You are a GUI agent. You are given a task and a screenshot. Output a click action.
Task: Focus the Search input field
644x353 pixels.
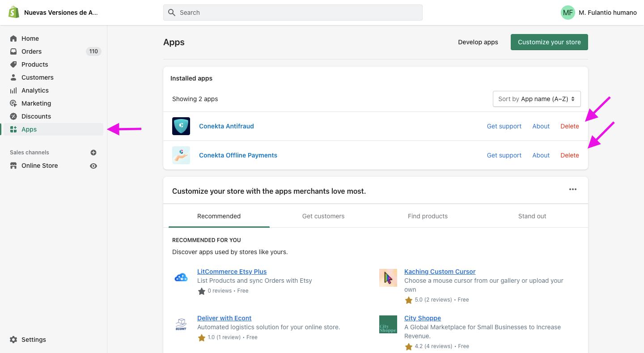click(293, 13)
